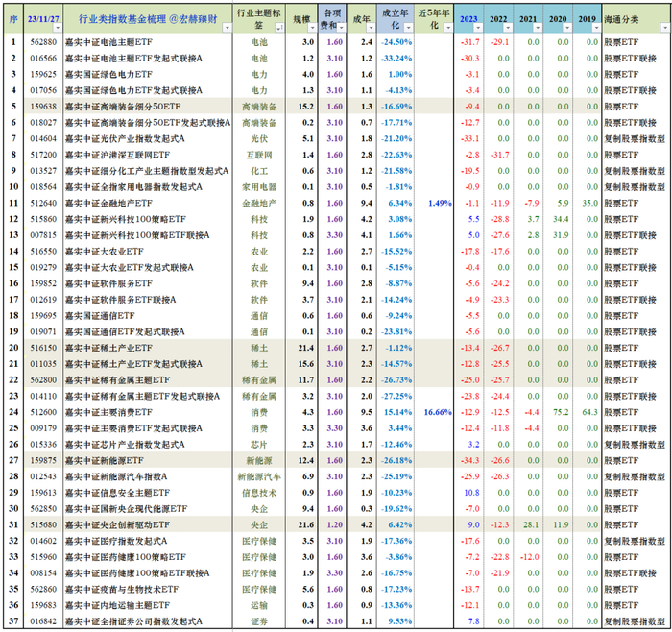Screen dimensions: 672x632
Task: Select cell 嘉实中证新兴科技100策略ETF
Action: tap(126, 219)
